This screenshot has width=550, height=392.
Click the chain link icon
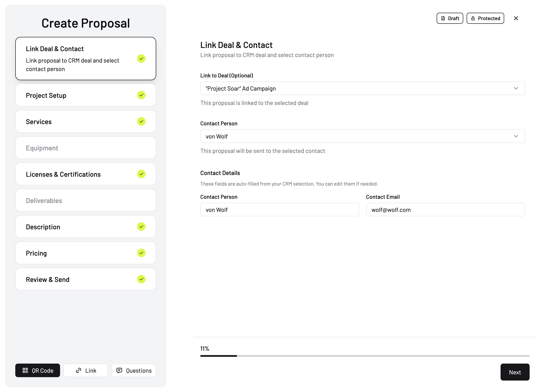(79, 370)
